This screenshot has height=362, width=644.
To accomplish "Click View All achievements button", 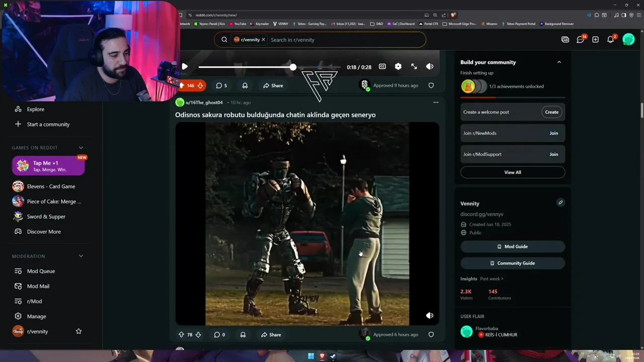I will (513, 172).
